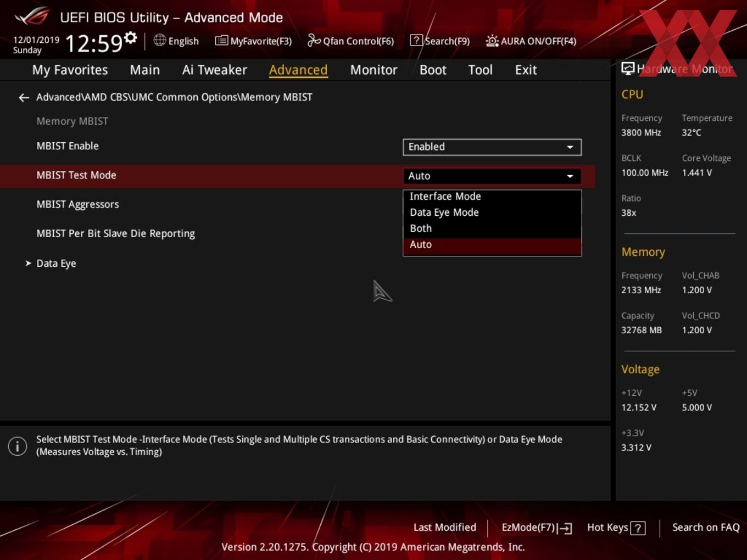Screen dimensions: 747x560
Task: Open Qfan Control(F6)
Action: point(350,41)
